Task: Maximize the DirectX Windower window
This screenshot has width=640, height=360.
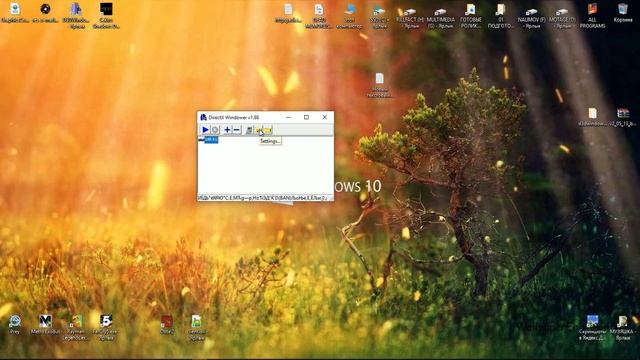Action: point(306,117)
